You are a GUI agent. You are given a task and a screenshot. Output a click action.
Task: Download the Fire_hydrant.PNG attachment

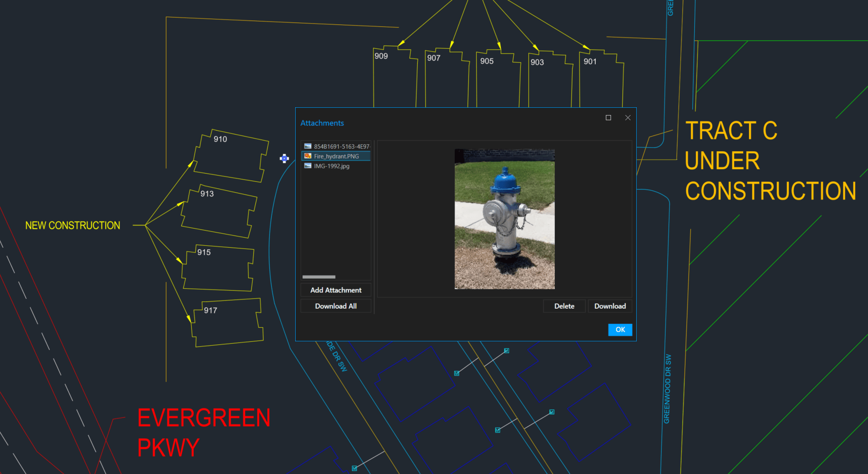pos(610,306)
